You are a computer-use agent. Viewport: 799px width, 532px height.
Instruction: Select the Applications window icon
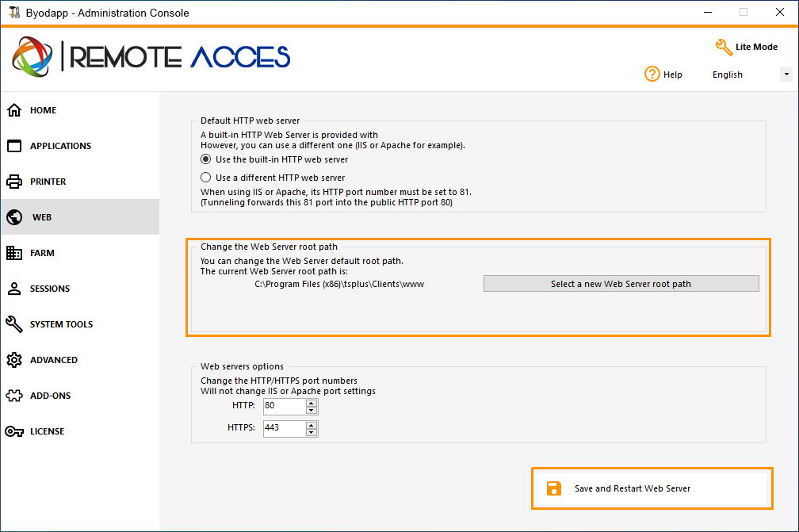pyautogui.click(x=14, y=146)
